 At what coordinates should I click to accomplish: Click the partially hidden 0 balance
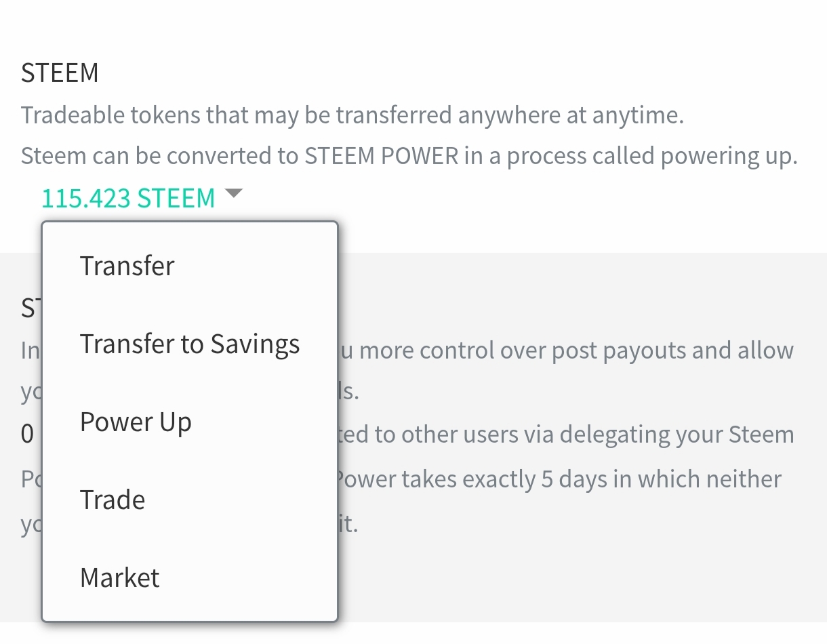(27, 434)
